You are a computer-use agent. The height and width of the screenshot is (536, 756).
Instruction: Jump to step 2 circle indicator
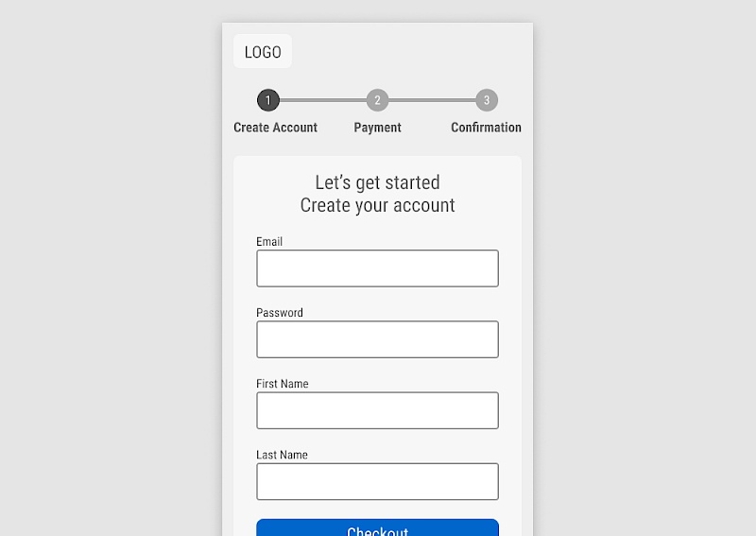(x=377, y=100)
